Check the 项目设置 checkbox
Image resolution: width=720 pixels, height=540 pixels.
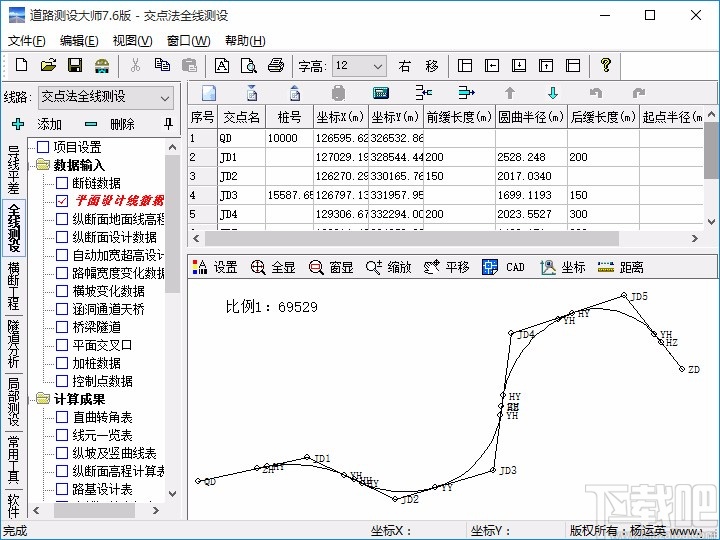tap(43, 147)
